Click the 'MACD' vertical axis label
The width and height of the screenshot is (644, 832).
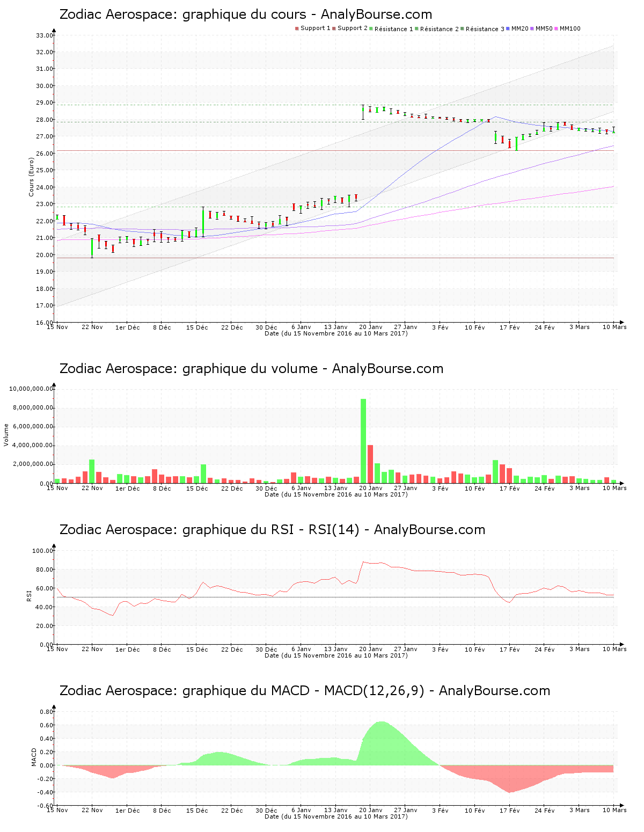pyautogui.click(x=34, y=757)
